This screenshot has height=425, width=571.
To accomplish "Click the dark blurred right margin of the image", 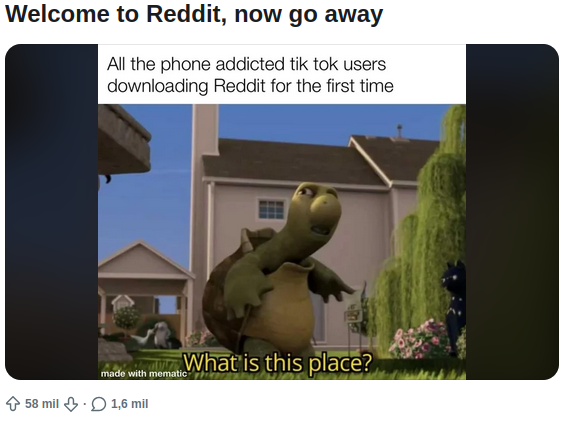I will point(512,212).
